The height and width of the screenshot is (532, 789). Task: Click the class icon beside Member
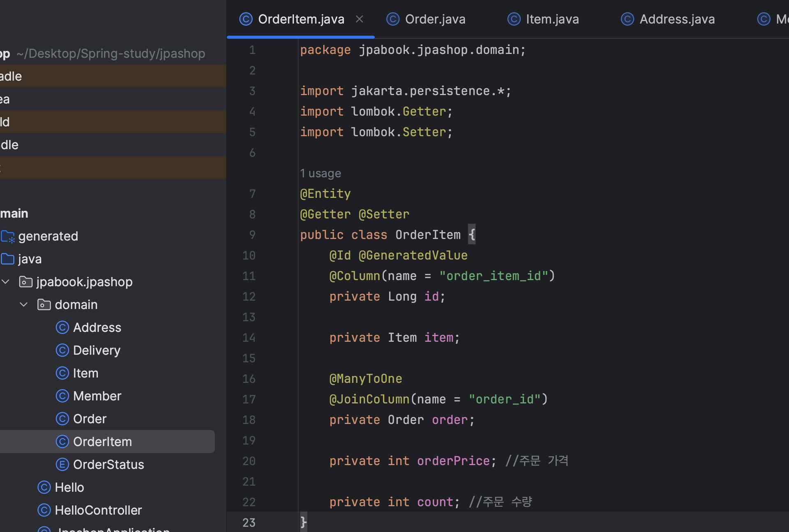click(x=62, y=396)
